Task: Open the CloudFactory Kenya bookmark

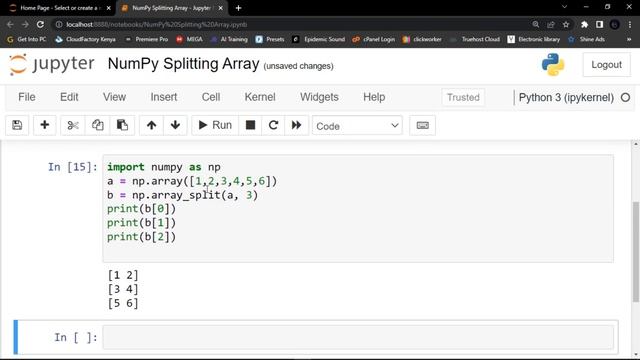Action: point(85,39)
